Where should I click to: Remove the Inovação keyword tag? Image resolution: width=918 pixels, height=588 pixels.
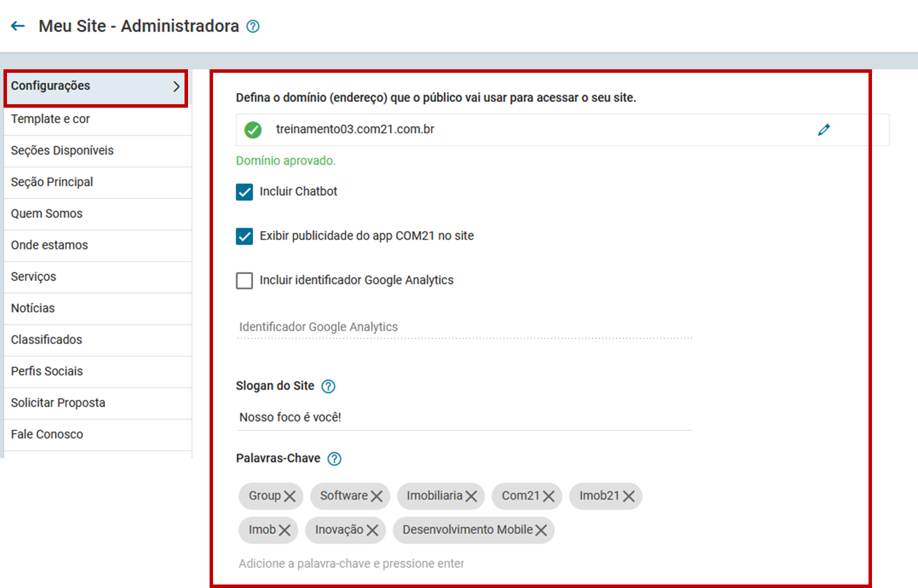pyautogui.click(x=372, y=530)
